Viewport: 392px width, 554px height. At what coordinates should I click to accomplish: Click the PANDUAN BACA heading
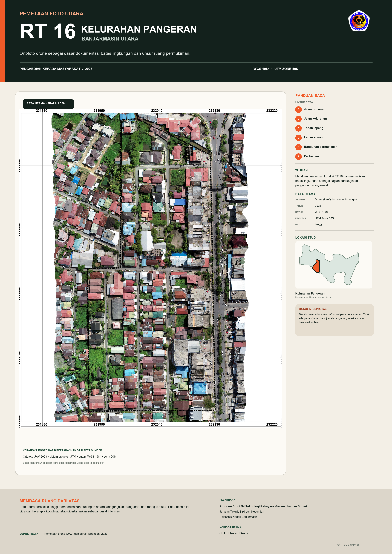310,96
